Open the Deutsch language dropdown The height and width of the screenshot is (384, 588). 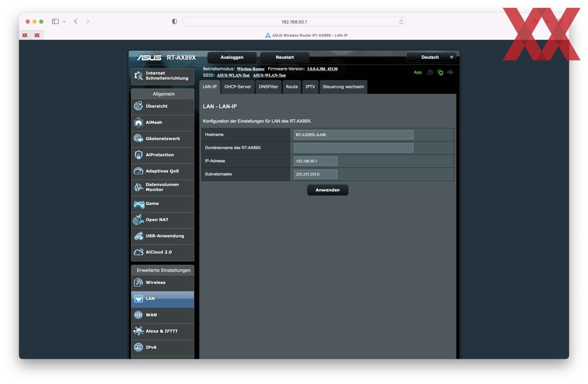(x=431, y=57)
